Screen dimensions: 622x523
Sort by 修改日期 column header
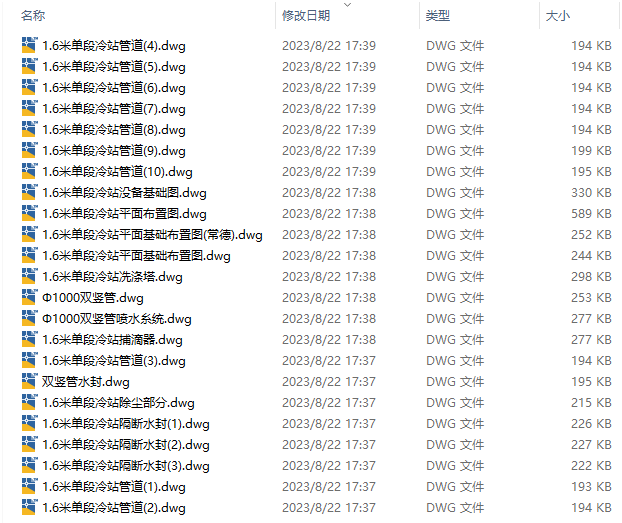click(306, 15)
